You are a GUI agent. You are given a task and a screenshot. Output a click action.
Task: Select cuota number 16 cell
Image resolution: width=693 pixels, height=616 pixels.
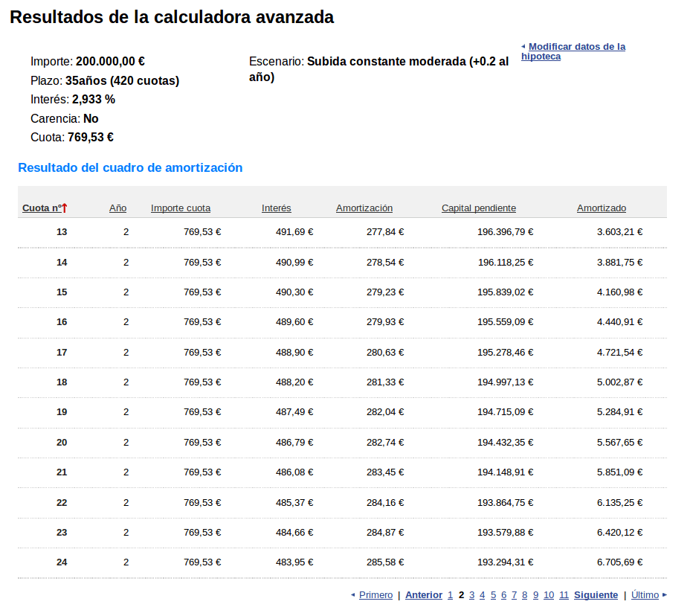tap(62, 322)
